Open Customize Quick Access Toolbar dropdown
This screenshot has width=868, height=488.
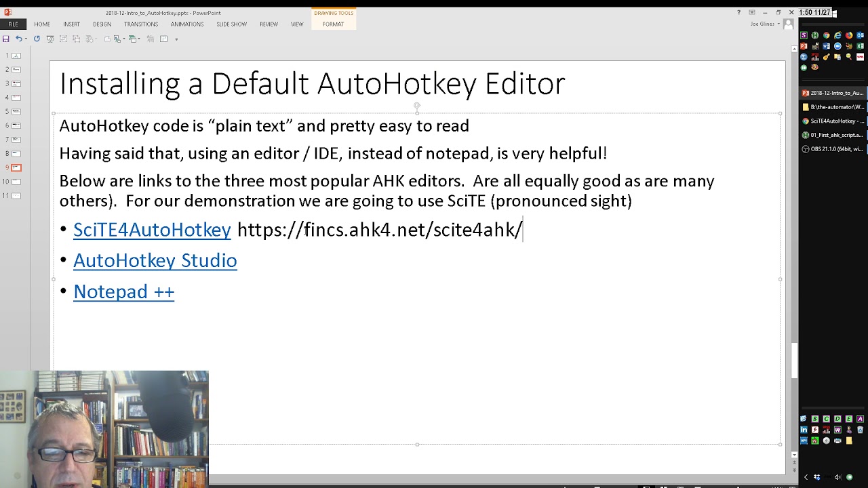click(176, 39)
